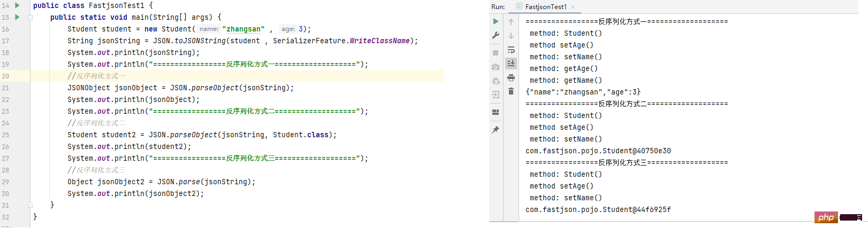Click the comment '//反序列化方式三' on line 28
Screen dimensions: 868x235
click(x=96, y=170)
